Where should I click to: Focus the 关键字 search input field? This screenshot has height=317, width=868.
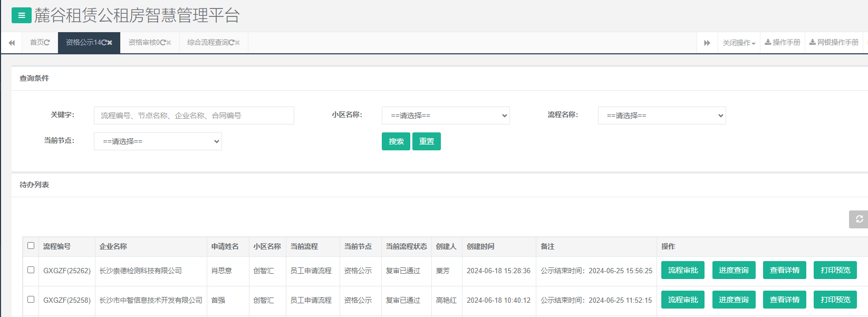click(x=194, y=116)
